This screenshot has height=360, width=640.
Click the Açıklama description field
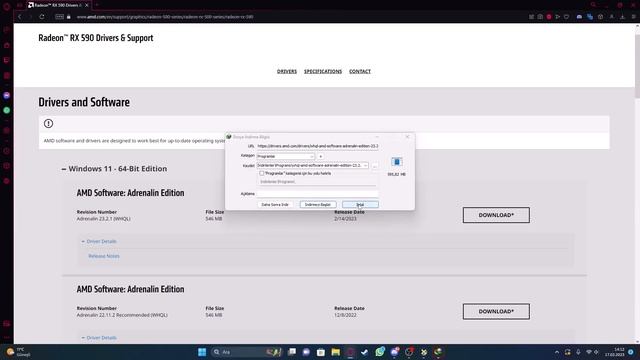318,194
